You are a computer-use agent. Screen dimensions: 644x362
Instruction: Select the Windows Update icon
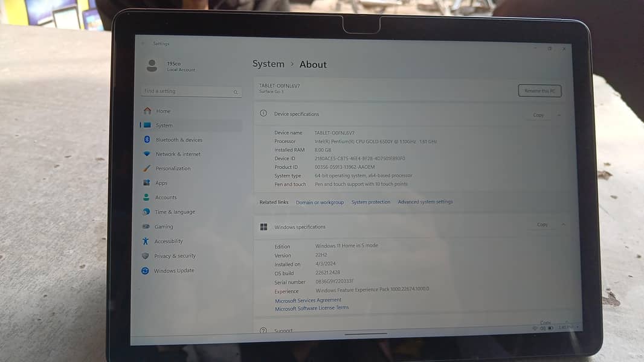click(x=146, y=270)
